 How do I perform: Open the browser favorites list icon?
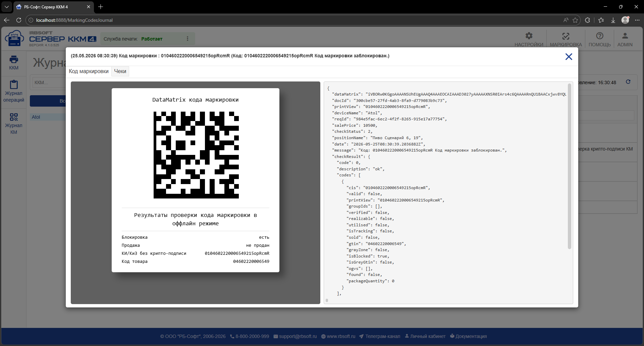pos(601,20)
